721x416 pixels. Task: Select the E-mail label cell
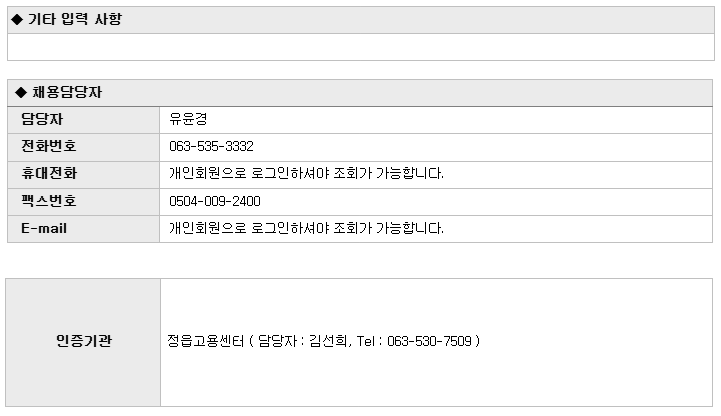tap(84, 229)
